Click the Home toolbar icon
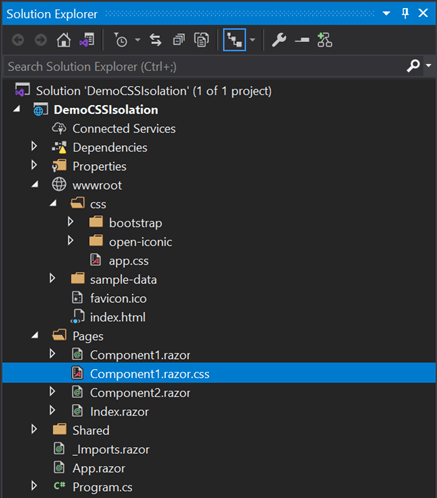Viewport: 437px width, 498px height. pyautogui.click(x=63, y=40)
